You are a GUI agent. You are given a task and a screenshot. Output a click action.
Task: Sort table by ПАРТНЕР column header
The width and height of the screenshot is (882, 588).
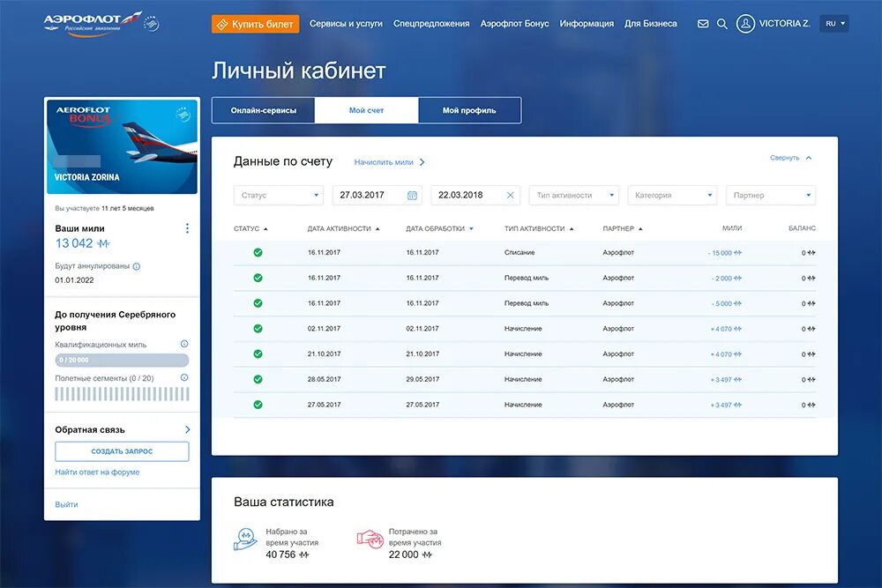tap(622, 229)
